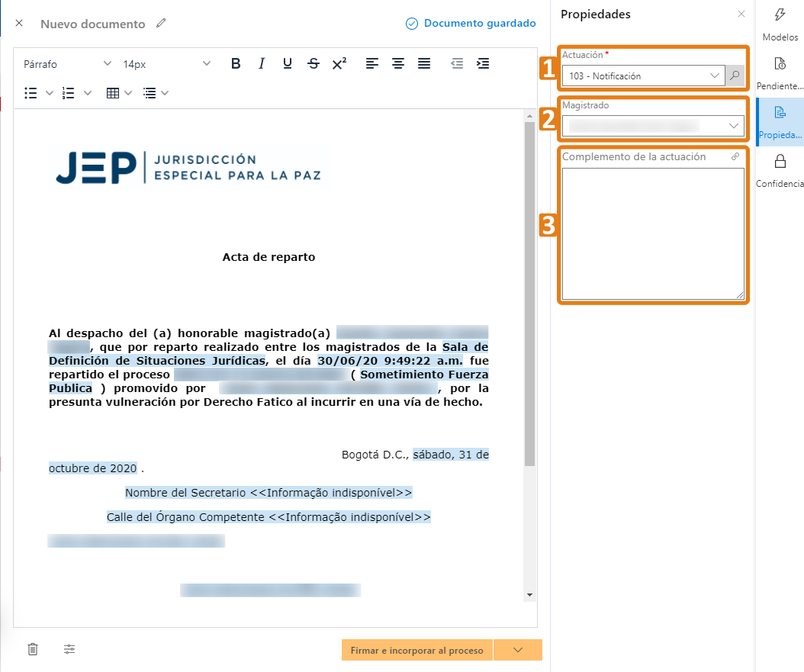
Task: Click Firmar e incorporar al proceso
Action: [x=416, y=651]
